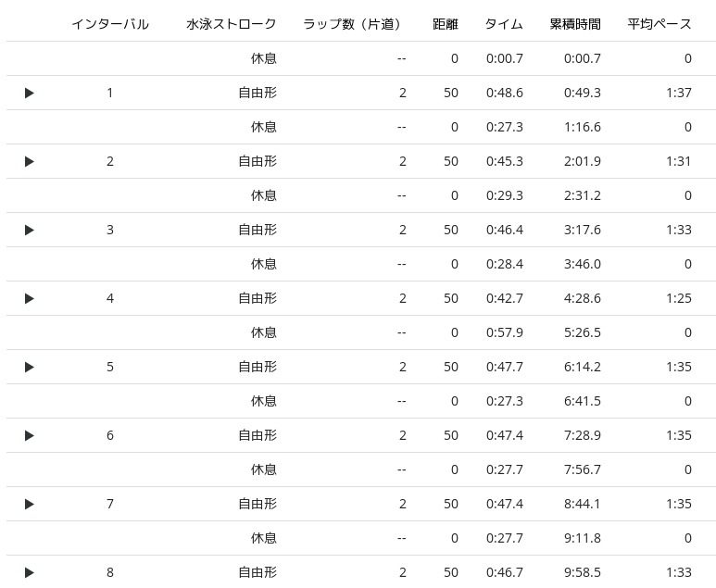This screenshot has width=716, height=588.
Task: Expand interval 7 row arrow
Action: pyautogui.click(x=30, y=504)
